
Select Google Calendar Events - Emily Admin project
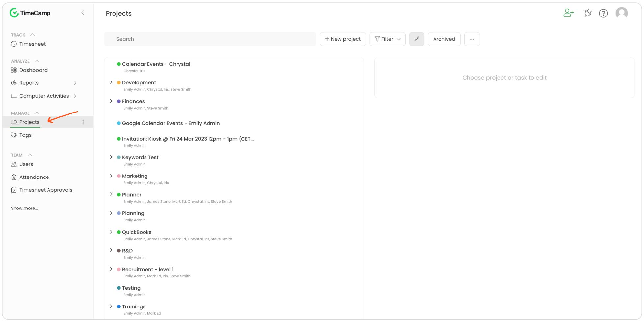pos(171,123)
